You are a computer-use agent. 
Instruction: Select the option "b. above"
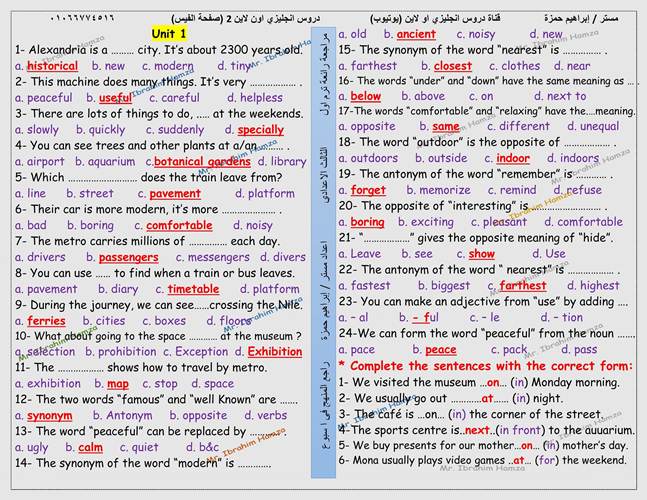423,96
